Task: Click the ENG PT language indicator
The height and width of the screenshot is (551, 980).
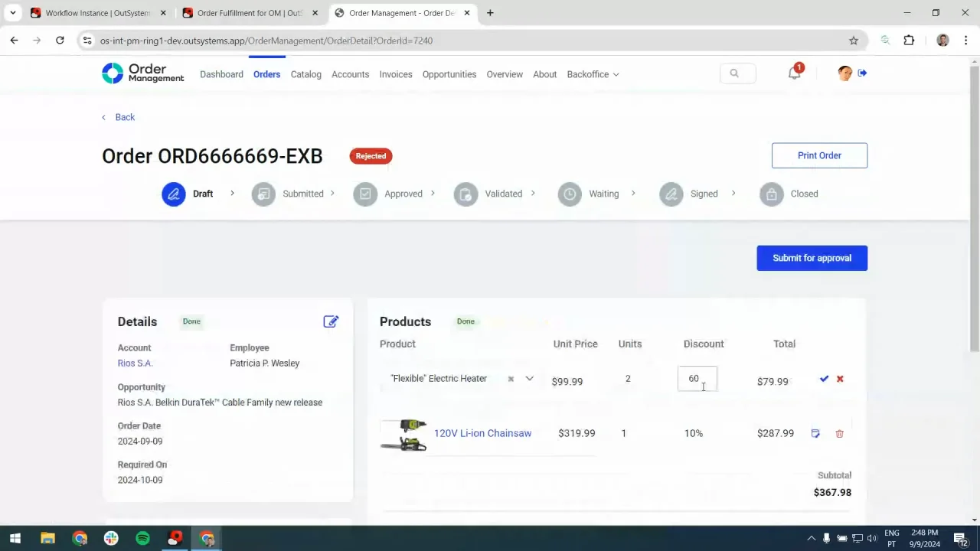Action: click(892, 539)
